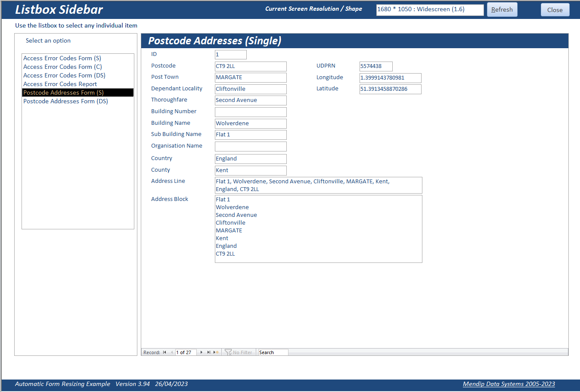Viewport: 580px width, 392px height.
Task: Open the Mendip Data Systems 2005-2023 link
Action: click(509, 384)
